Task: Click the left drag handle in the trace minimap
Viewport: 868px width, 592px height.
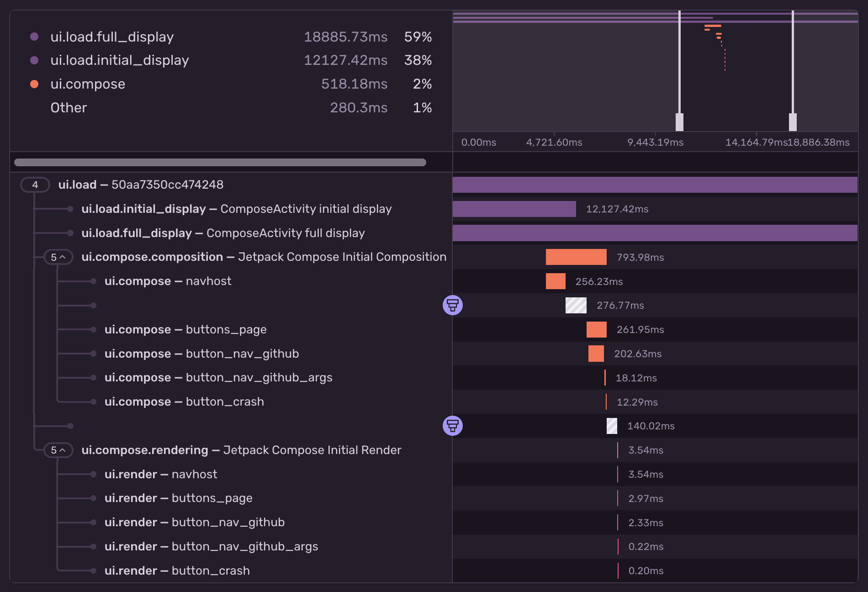Action: click(x=680, y=121)
